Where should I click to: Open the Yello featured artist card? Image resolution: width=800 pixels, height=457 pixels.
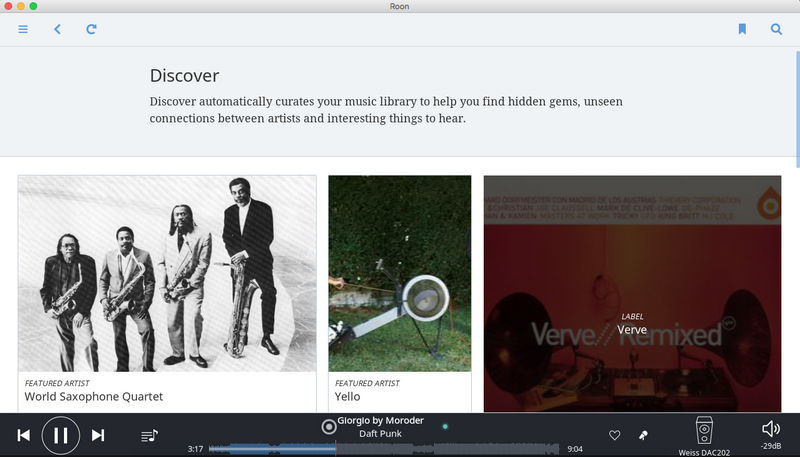(x=399, y=290)
